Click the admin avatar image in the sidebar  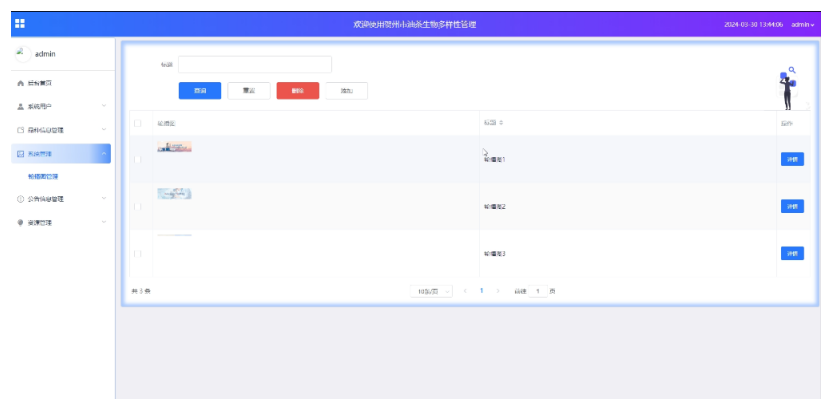pos(23,54)
